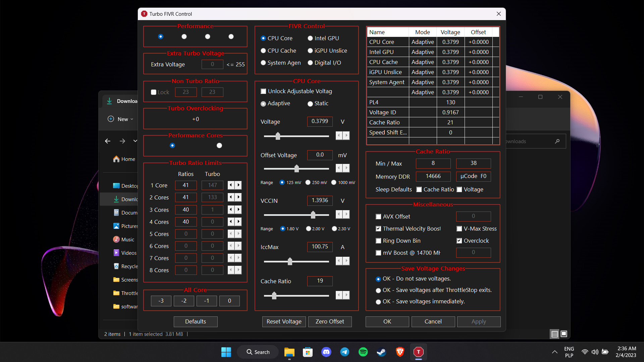Decrease IccMax left arrow
Viewport: 644px width, 362px height.
click(339, 261)
